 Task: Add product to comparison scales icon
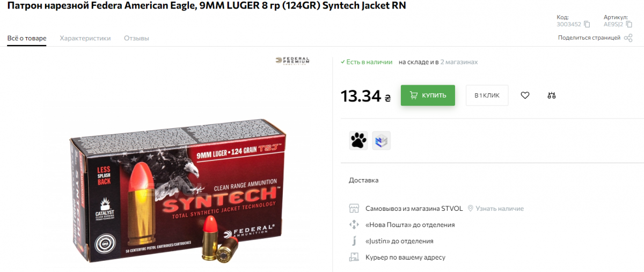point(552,95)
